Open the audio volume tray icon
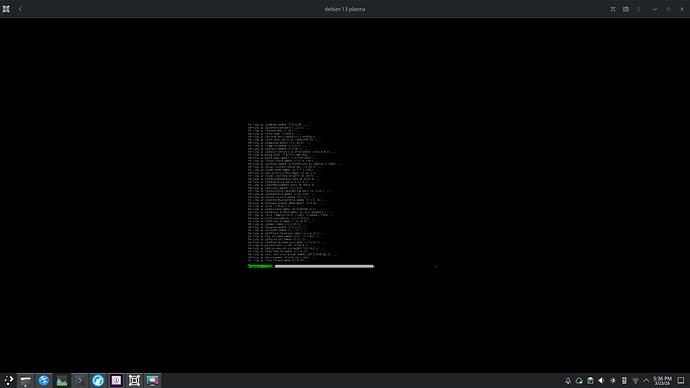This screenshot has height=388, width=690. point(602,381)
